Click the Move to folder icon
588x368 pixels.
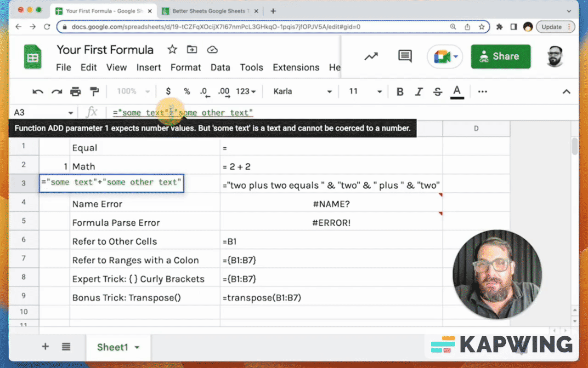pos(192,50)
